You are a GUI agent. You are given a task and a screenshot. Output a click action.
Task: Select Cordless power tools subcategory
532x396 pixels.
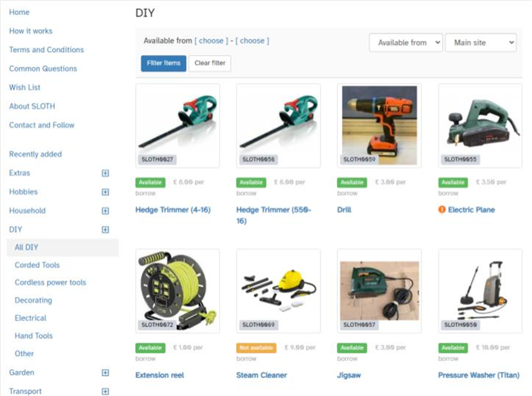[x=50, y=282]
